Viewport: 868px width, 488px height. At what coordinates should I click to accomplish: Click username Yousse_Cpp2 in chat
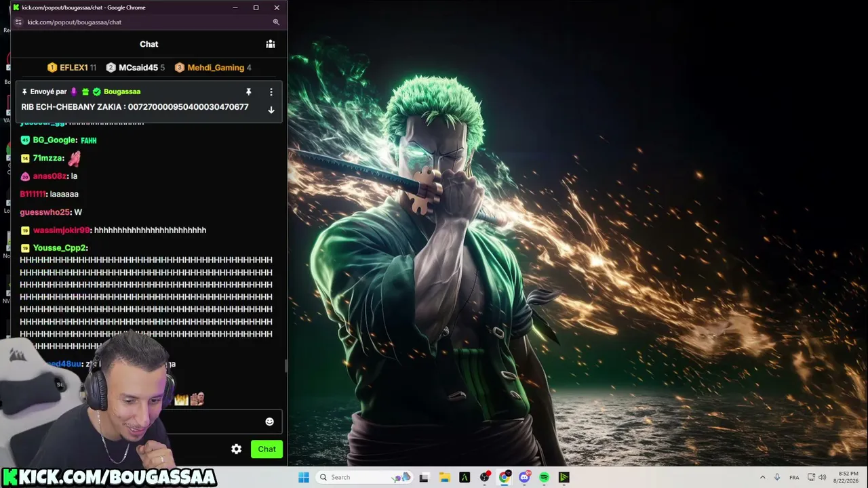click(60, 248)
